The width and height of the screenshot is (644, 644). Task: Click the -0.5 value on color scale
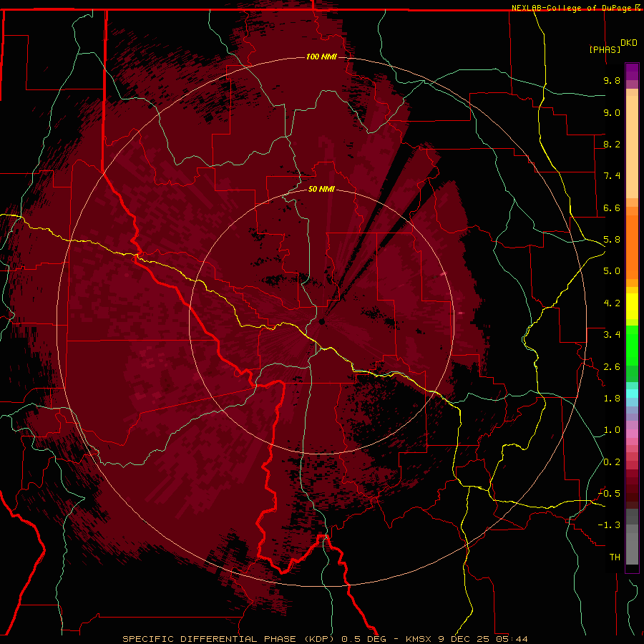[609, 494]
